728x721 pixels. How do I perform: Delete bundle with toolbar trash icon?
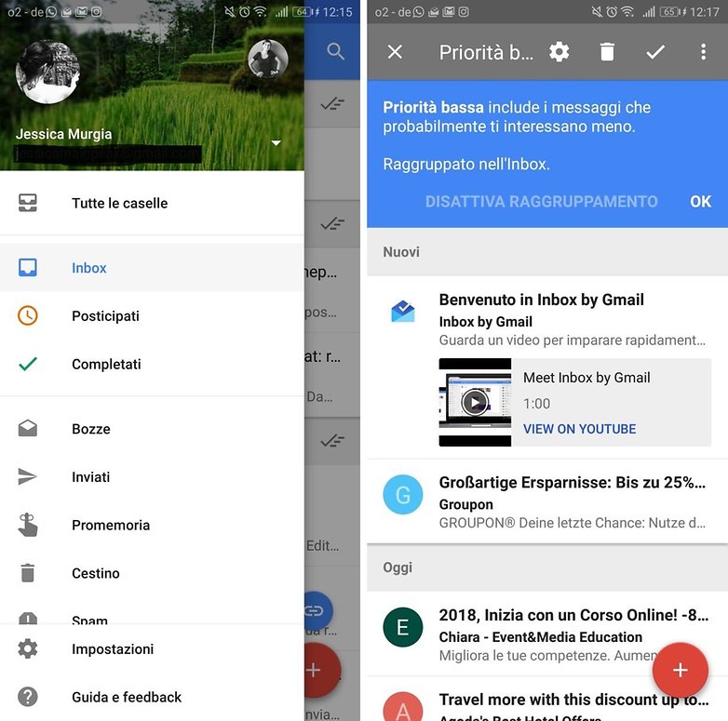[607, 51]
